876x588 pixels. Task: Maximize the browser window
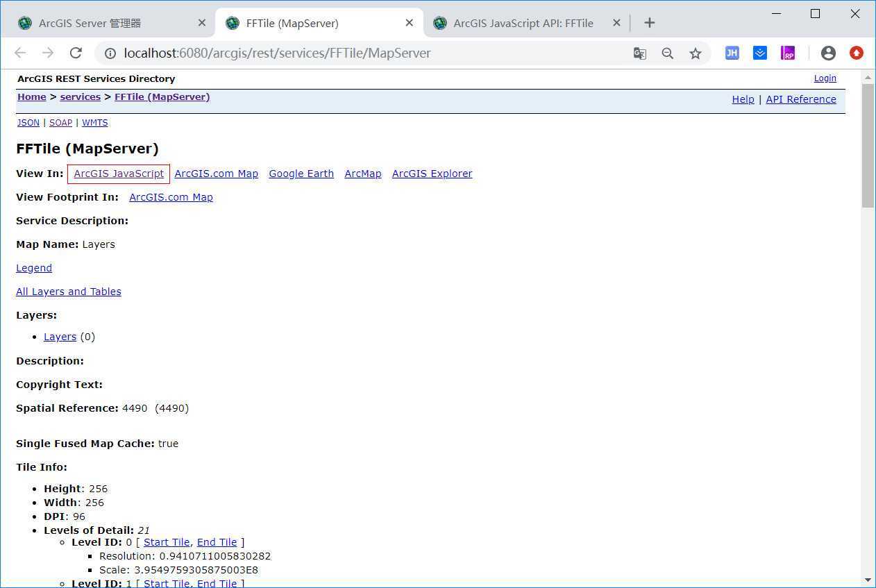(816, 14)
